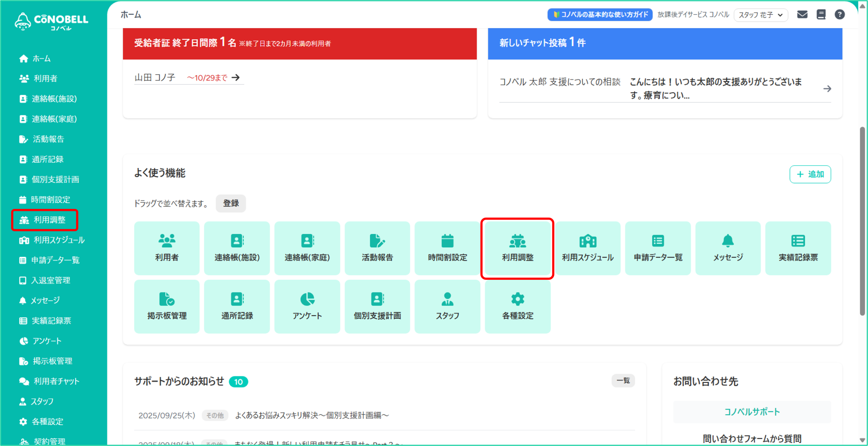
Task: Open the 利用スケジュール shortcut tile
Action: point(588,248)
